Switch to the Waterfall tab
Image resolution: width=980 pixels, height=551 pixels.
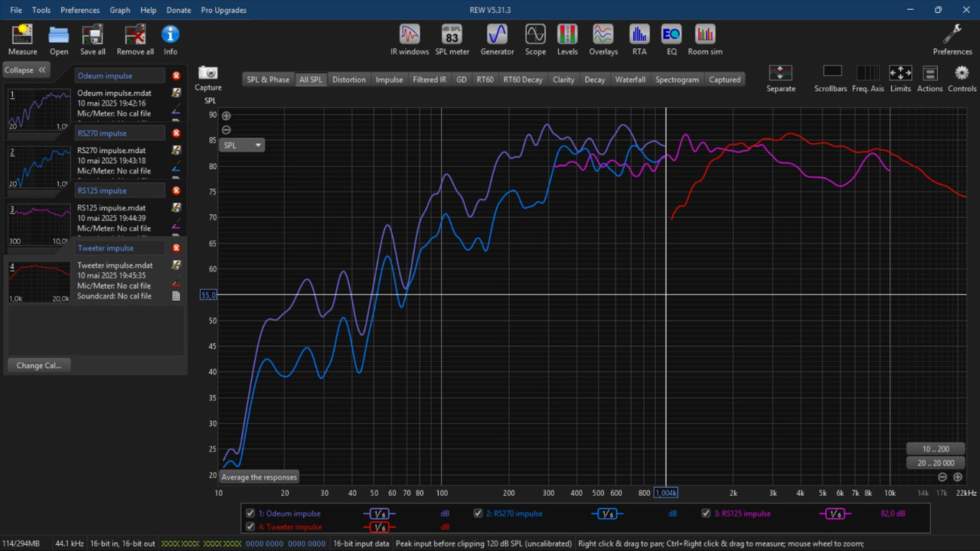(x=630, y=80)
